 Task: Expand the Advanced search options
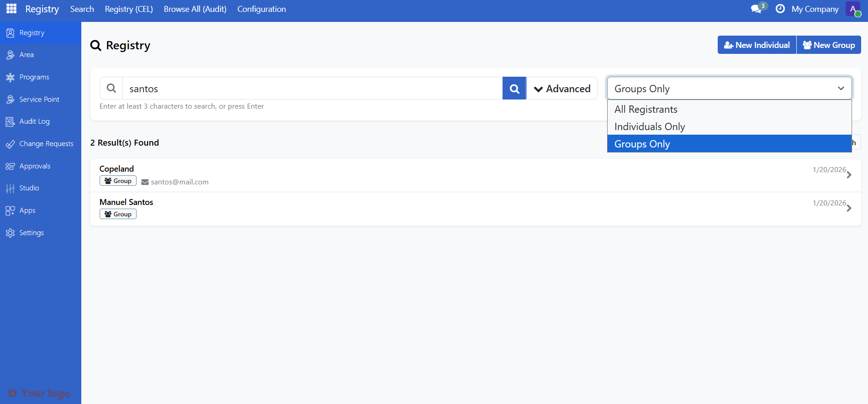[x=562, y=89]
